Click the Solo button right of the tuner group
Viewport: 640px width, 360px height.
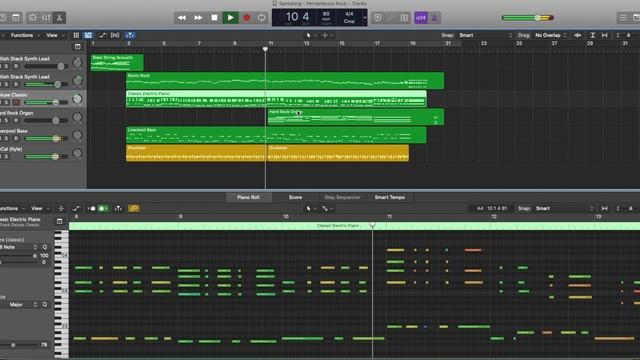pyautogui.click(x=404, y=18)
